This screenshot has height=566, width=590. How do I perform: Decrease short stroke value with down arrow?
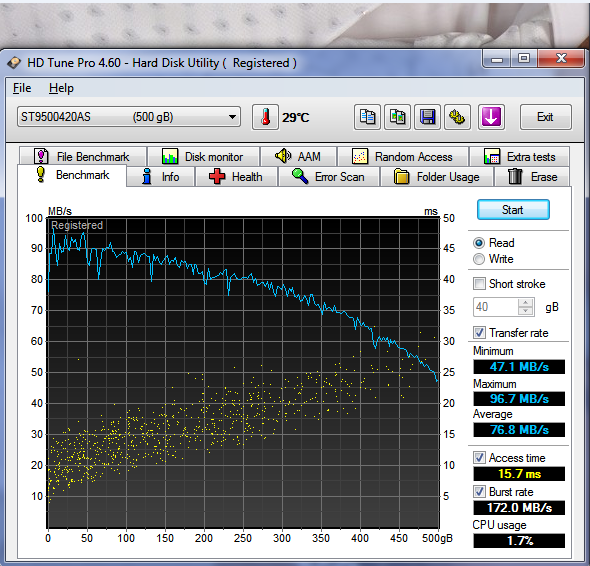(526, 311)
